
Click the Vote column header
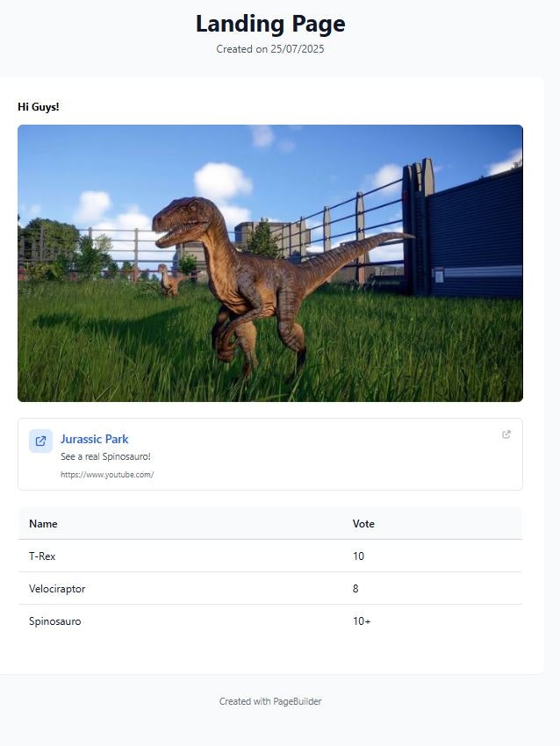click(363, 523)
